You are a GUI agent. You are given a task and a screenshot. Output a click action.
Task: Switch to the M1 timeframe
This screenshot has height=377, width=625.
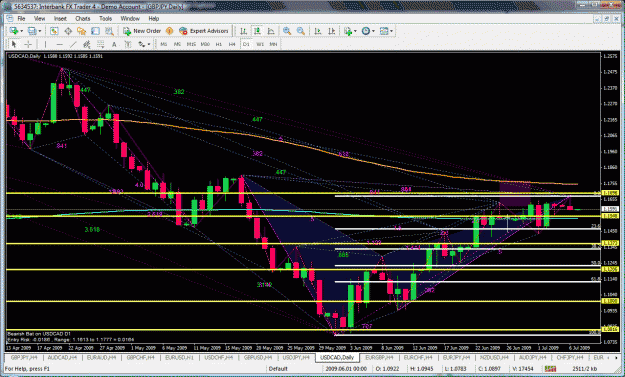point(163,44)
